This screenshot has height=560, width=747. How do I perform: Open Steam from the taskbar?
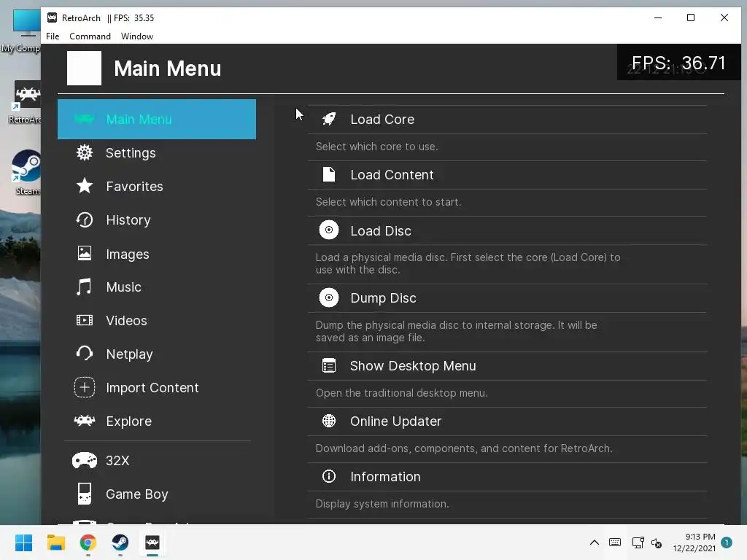(120, 542)
